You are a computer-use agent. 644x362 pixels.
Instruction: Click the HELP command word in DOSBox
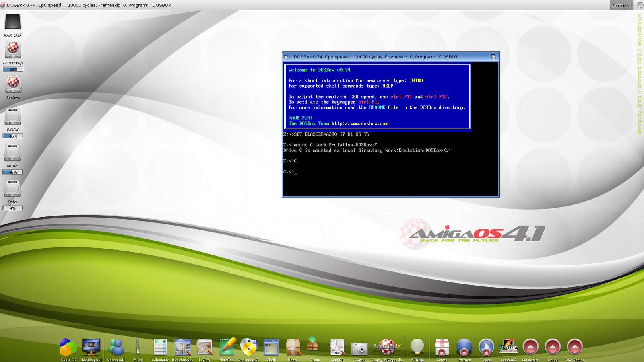coord(388,86)
